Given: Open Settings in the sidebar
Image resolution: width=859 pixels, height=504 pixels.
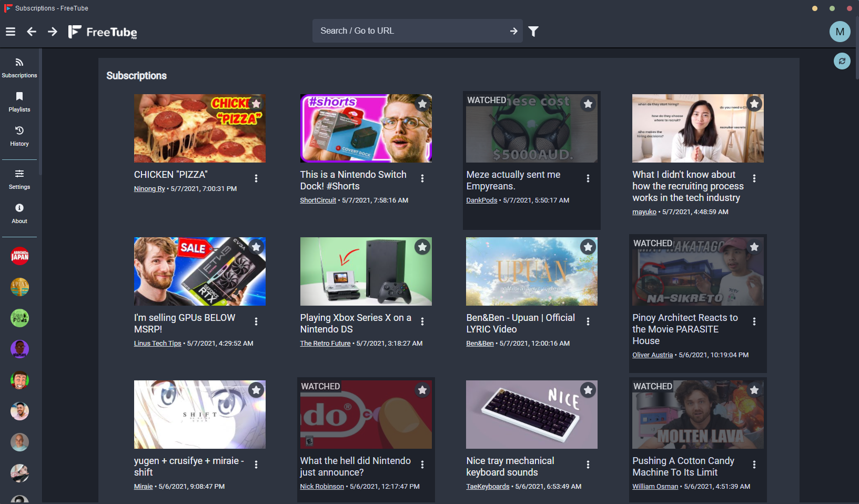Looking at the screenshot, I should 19,179.
